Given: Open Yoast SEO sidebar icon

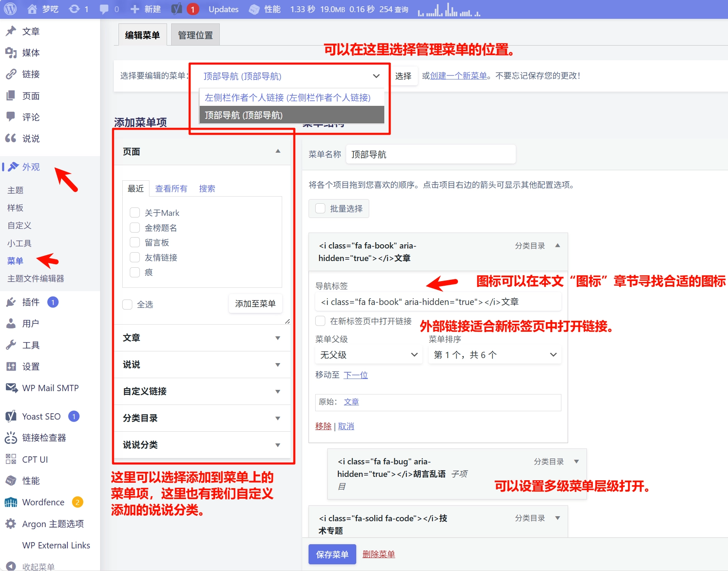Looking at the screenshot, I should [11, 416].
